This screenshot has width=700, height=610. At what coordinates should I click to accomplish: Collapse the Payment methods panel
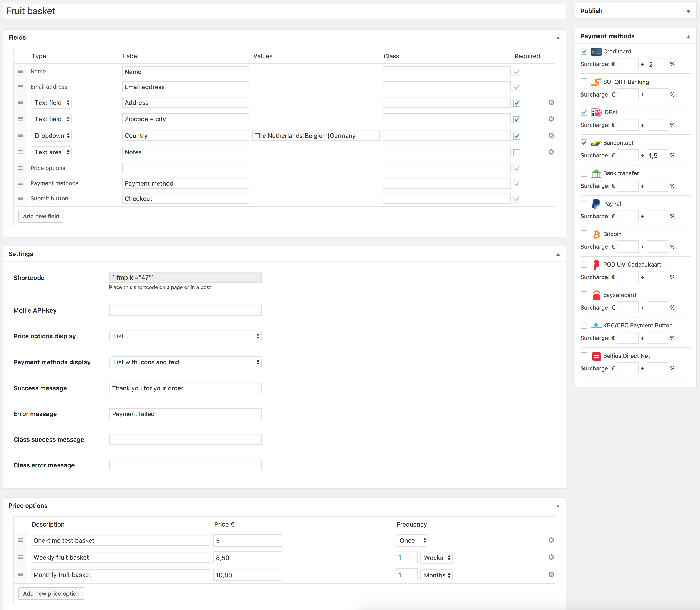pos(688,37)
